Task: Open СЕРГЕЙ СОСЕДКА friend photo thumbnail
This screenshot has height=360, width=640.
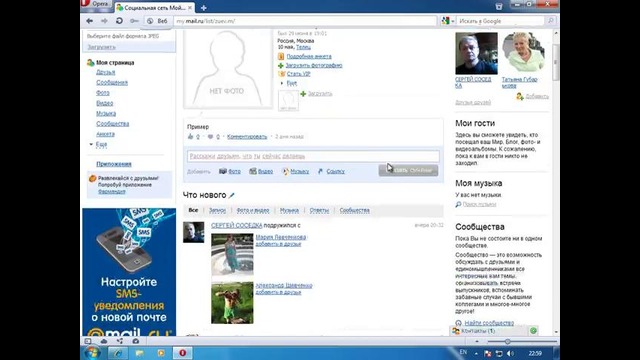Action: 476,53
